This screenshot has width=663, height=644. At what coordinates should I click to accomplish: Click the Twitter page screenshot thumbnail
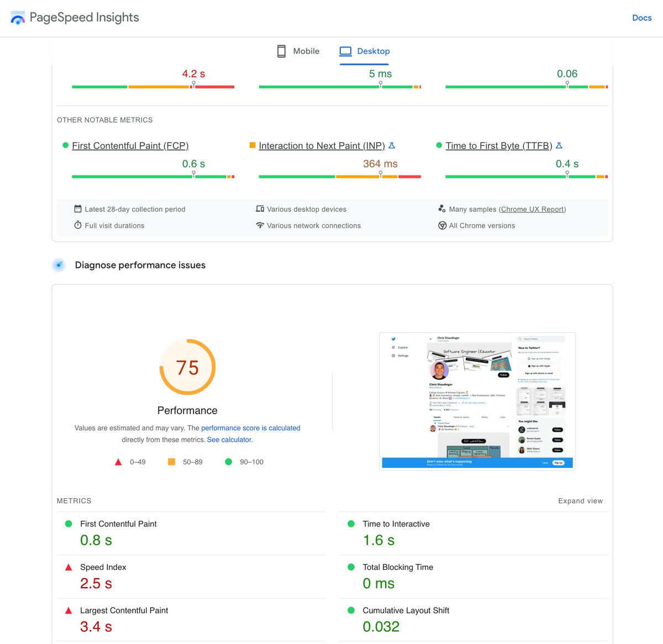477,401
